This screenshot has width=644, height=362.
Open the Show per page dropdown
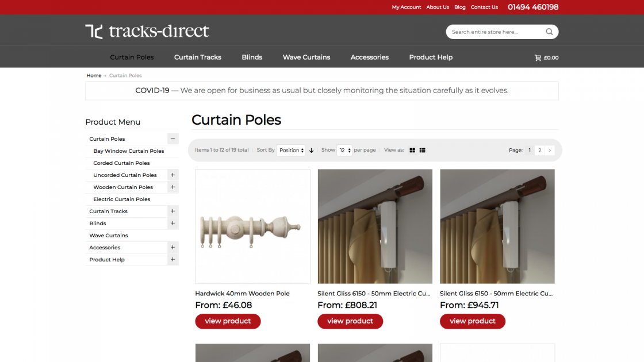click(x=344, y=151)
